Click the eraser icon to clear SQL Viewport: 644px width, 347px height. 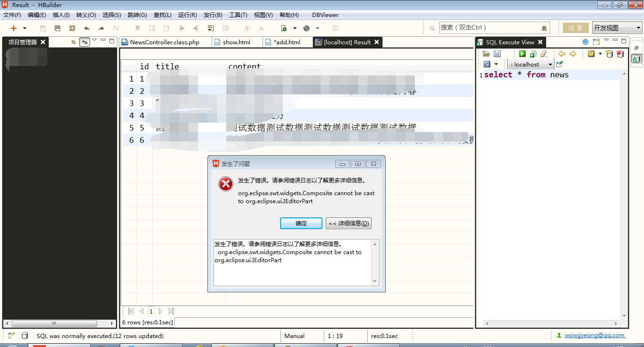[x=544, y=54]
